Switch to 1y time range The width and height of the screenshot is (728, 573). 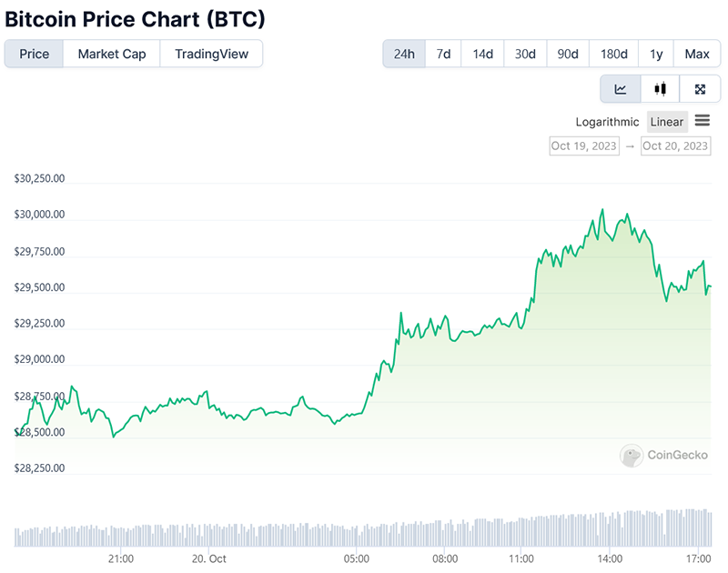point(656,54)
